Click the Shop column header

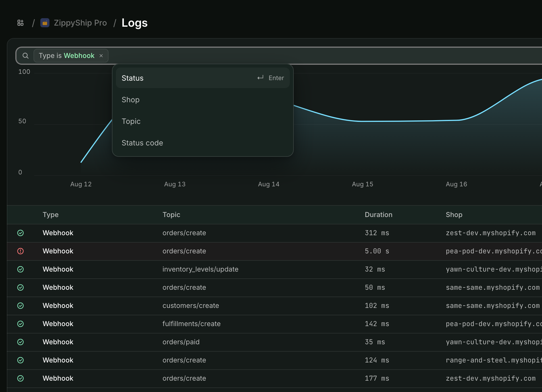(x=454, y=215)
